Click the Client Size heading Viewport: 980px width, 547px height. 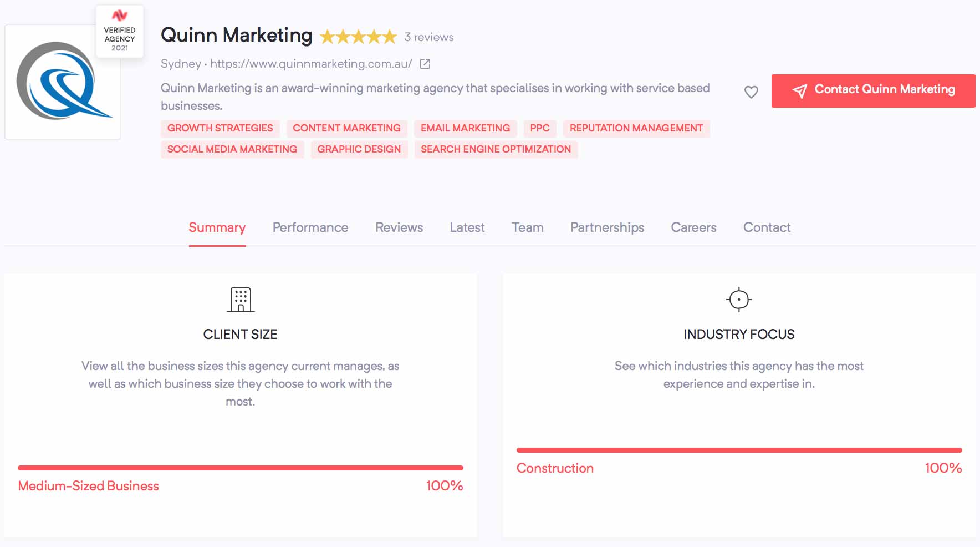pos(241,335)
